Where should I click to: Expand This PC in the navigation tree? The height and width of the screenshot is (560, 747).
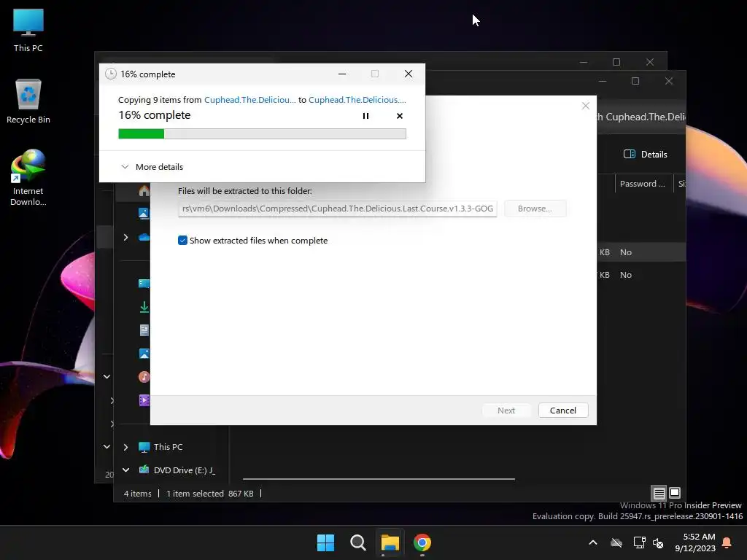(125, 447)
